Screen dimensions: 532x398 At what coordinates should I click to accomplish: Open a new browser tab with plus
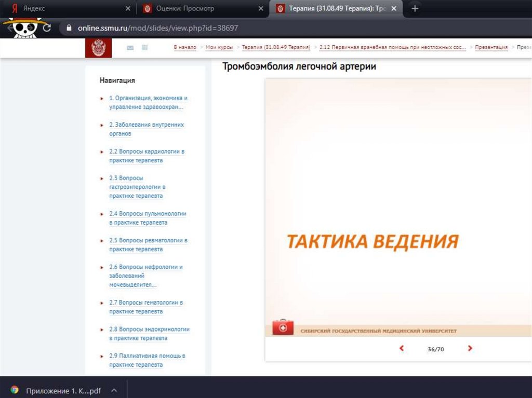coord(415,8)
